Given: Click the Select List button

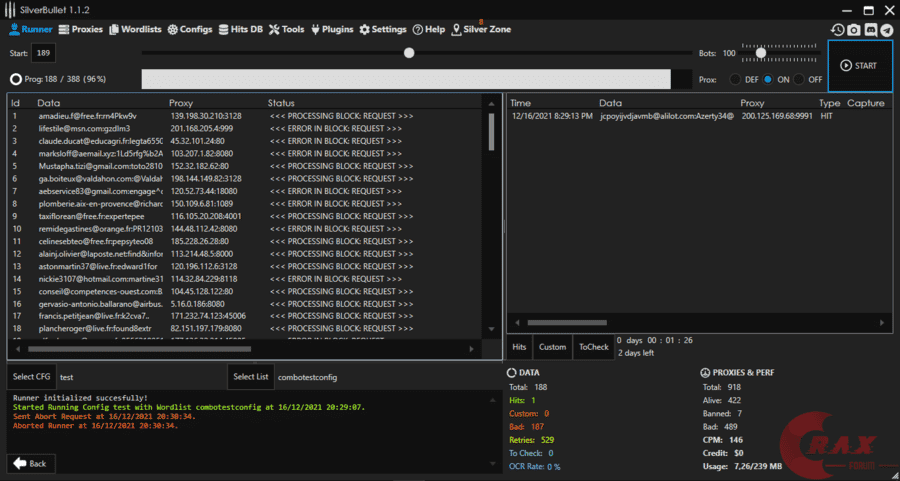Looking at the screenshot, I should [250, 377].
